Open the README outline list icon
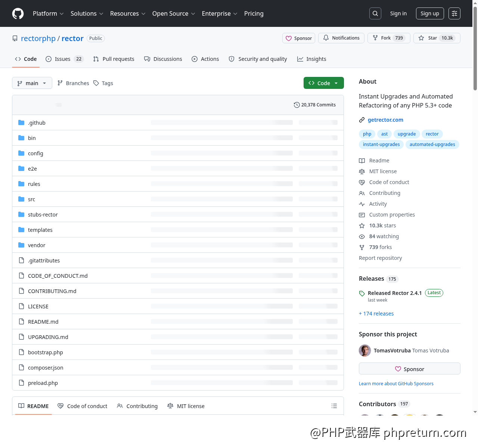This screenshot has height=448, width=478. (334, 406)
